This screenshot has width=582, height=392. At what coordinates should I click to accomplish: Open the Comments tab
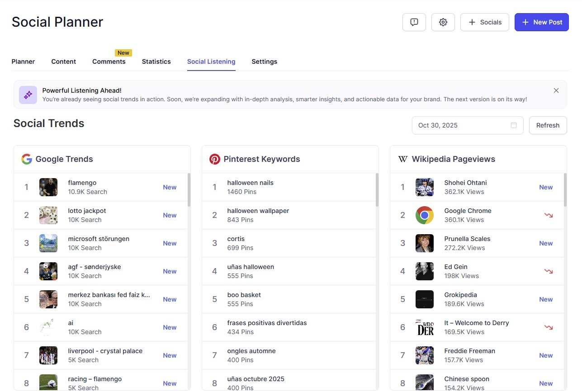click(109, 61)
